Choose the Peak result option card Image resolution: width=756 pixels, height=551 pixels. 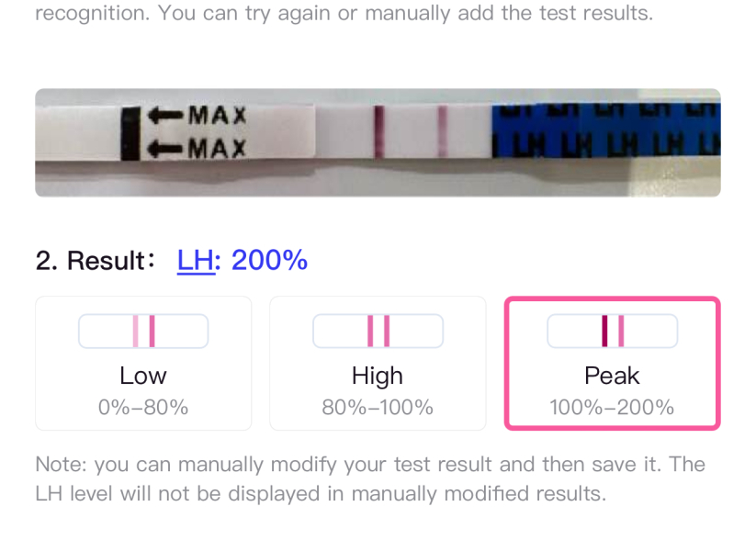612,363
